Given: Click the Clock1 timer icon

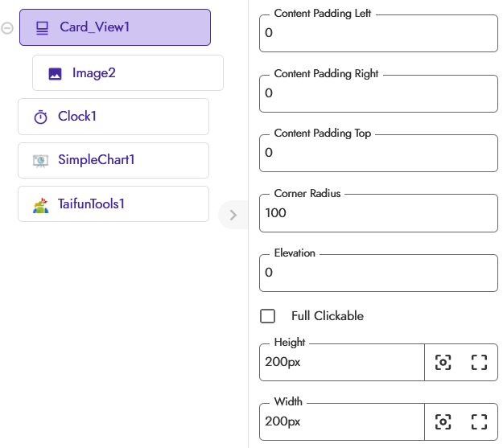Looking at the screenshot, I should [x=40, y=117].
